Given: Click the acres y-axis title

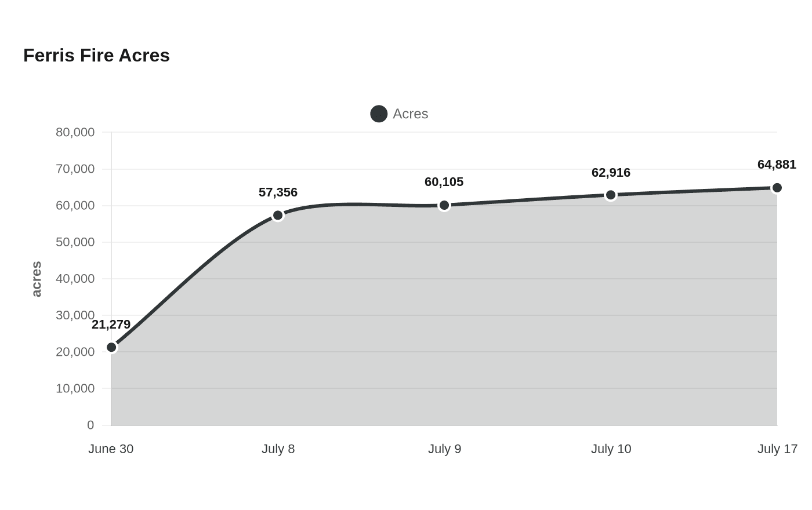Looking at the screenshot, I should 36,279.
